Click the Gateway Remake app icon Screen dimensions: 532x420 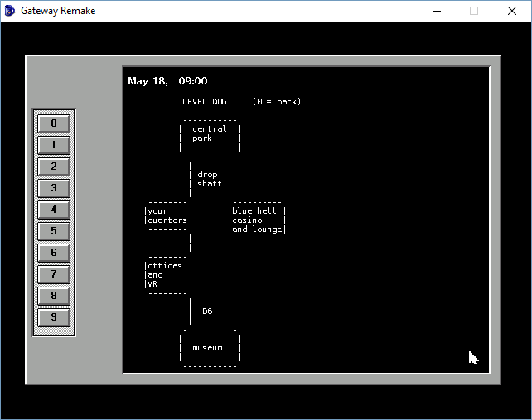[10, 11]
